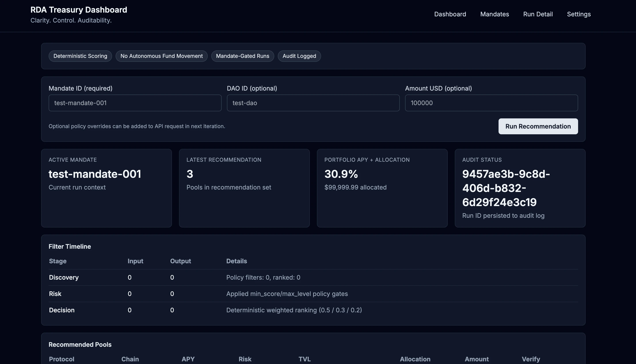Open the Mandates page

(x=494, y=14)
